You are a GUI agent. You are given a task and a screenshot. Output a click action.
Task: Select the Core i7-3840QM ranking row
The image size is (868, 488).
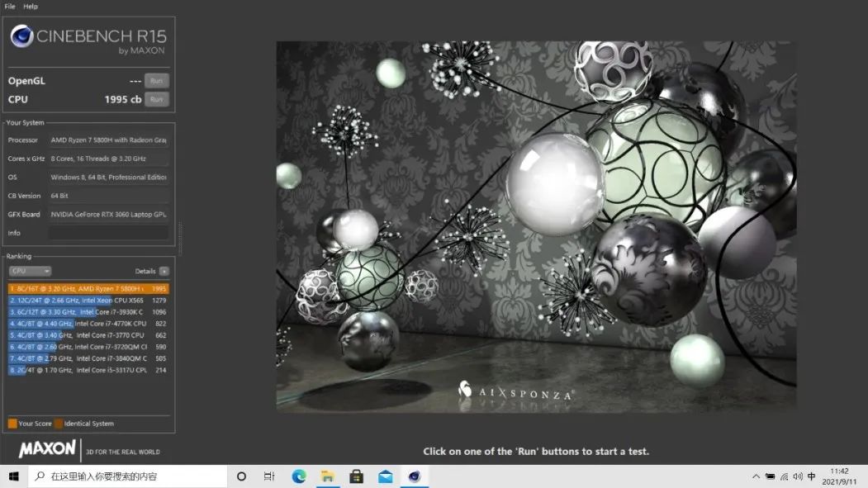tap(88, 358)
